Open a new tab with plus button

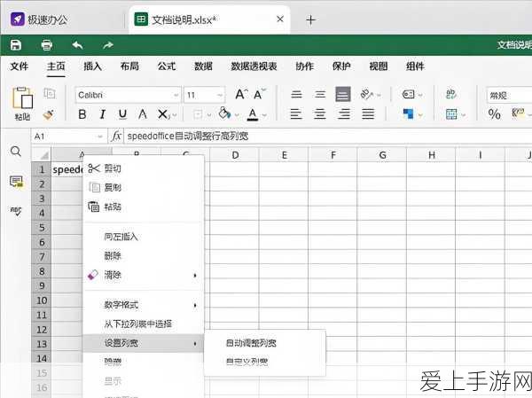tap(310, 20)
